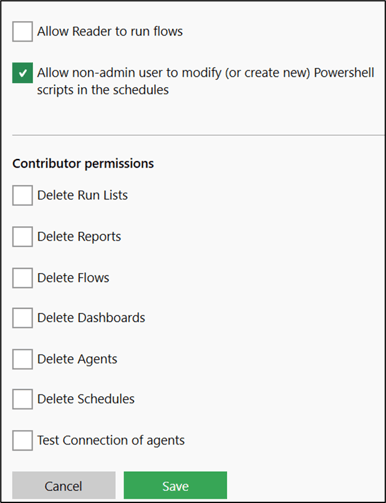Screen dimensions: 386x503
Task: Check the Delete Reports box
Action: tap(22, 237)
